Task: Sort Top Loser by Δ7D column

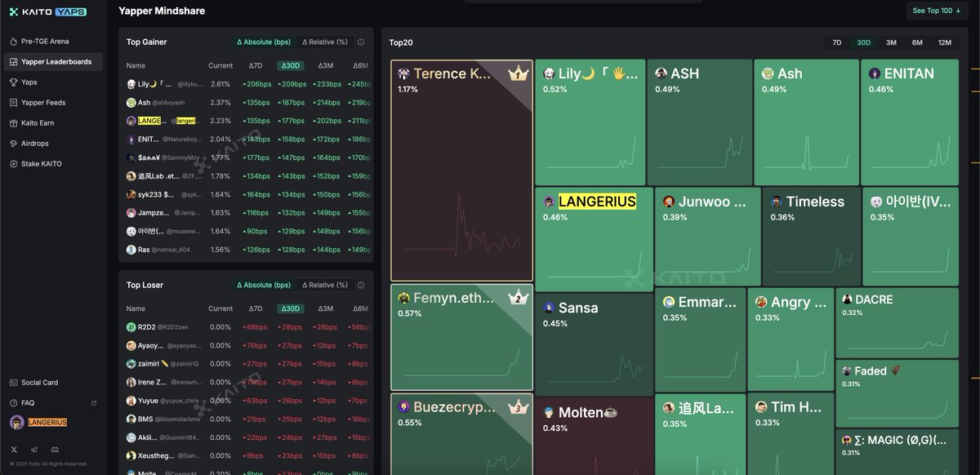Action: 256,309
